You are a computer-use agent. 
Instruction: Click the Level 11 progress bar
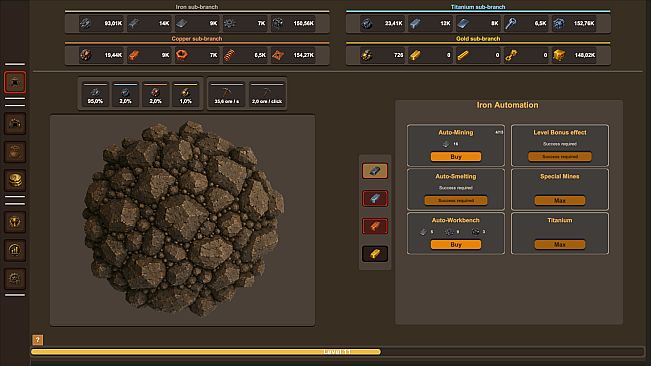pos(337,351)
